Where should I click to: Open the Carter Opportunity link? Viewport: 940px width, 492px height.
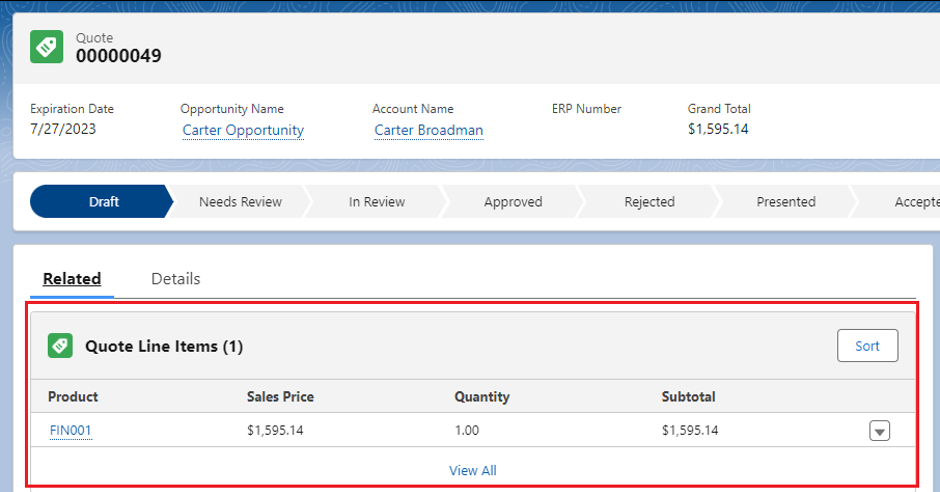(243, 130)
